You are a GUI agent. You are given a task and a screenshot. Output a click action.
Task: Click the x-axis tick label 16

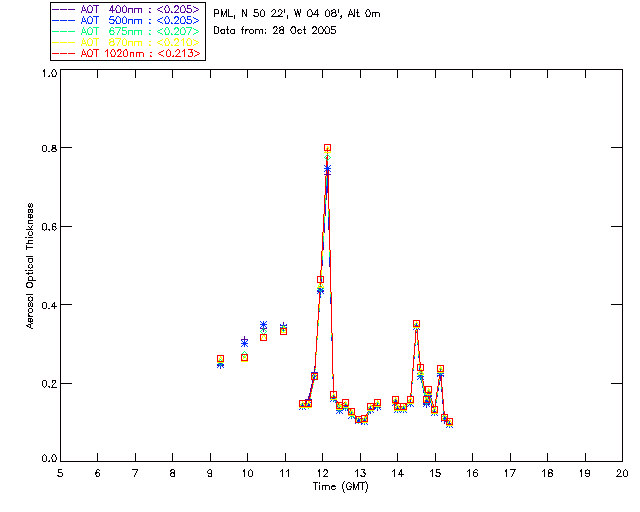point(473,473)
